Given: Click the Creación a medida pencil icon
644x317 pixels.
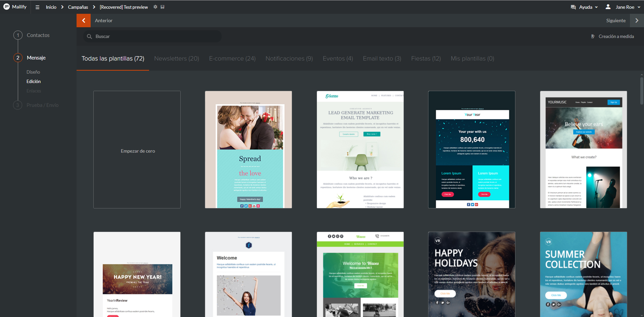Looking at the screenshot, I should (593, 36).
